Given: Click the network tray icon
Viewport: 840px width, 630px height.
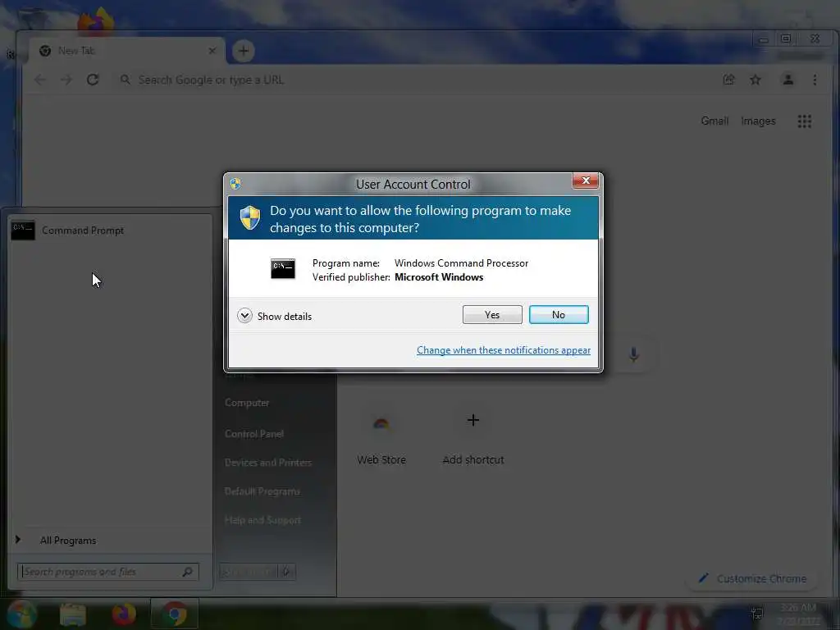Looking at the screenshot, I should click(756, 614).
